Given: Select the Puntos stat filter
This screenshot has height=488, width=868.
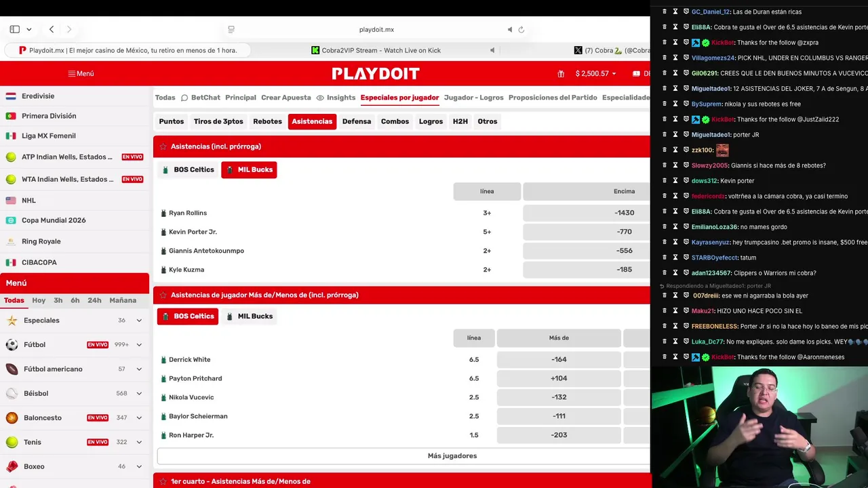Looking at the screenshot, I should (x=172, y=121).
